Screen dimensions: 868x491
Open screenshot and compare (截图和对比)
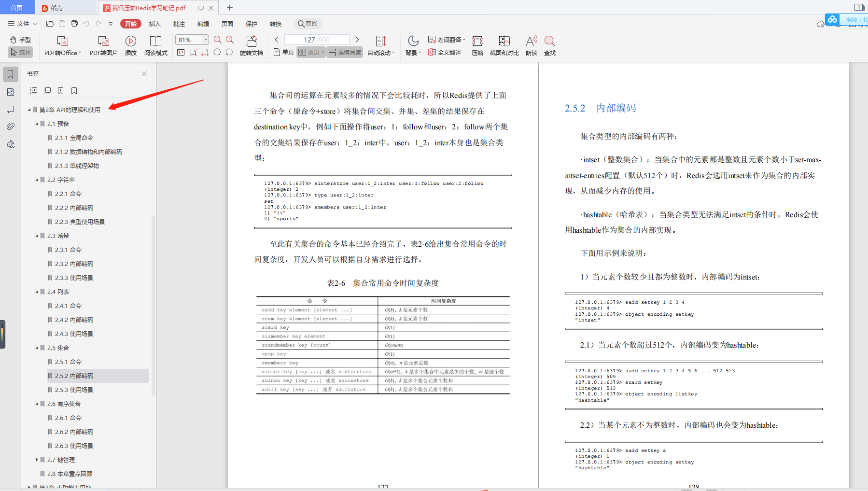click(x=504, y=46)
